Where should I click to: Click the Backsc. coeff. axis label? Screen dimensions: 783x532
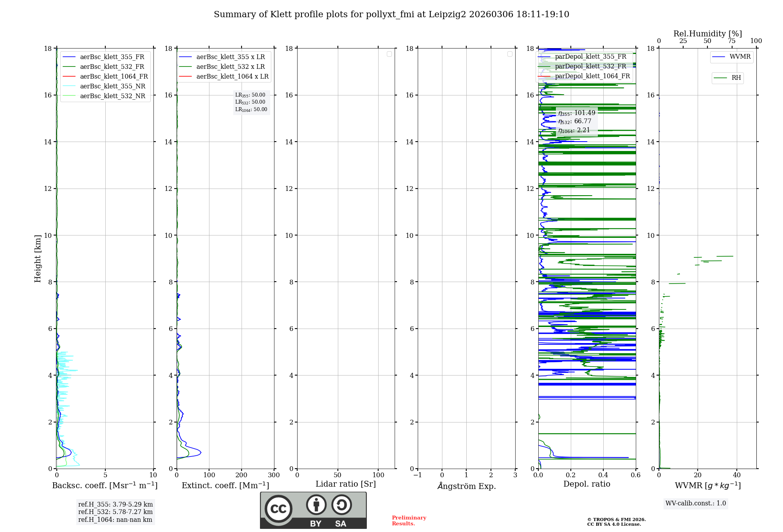[105, 486]
